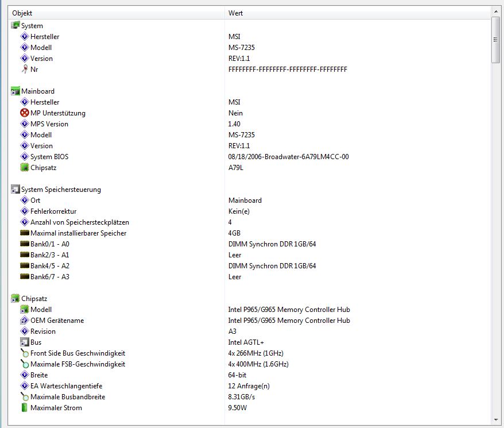Viewport: 504px width, 428px height.
Task: Select the System group row
Action: coord(32,26)
